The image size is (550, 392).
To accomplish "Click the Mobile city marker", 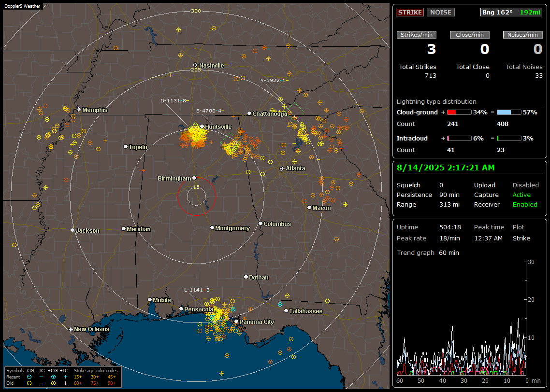I will pyautogui.click(x=150, y=300).
